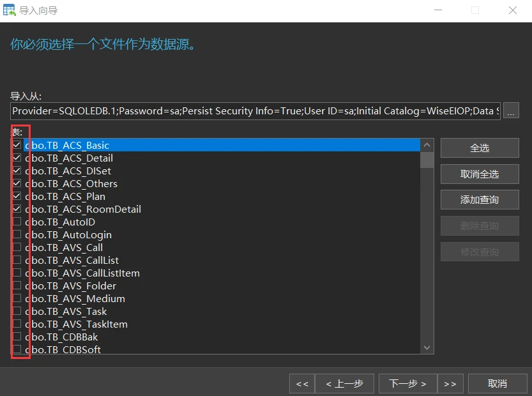Uncheck the dbo.TB_ACS_Detail checkbox

[x=17, y=158]
